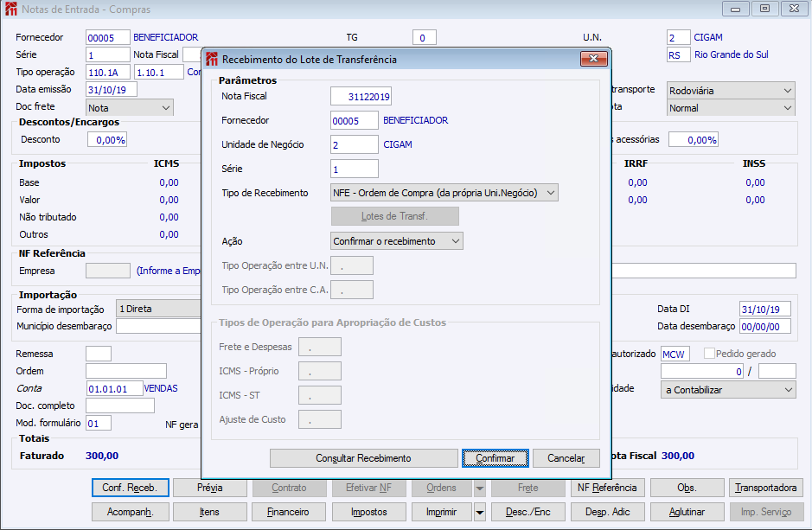This screenshot has width=812, height=530.
Task: Click the Município desembaraço field
Action: point(158,326)
